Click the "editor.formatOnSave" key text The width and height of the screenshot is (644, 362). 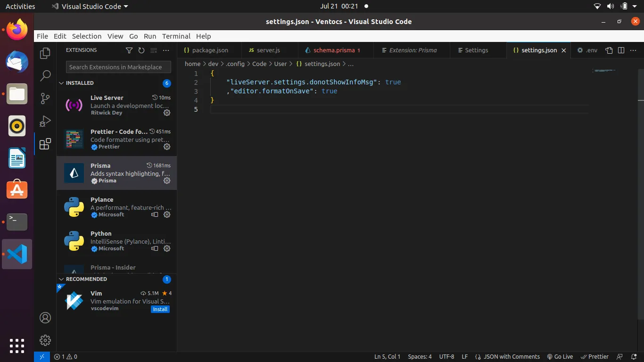[x=272, y=91]
